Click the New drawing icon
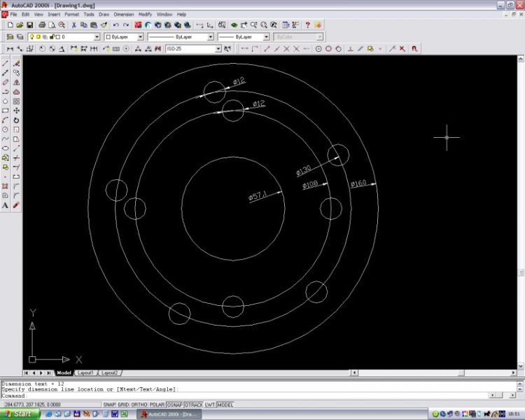525x420 pixels. pos(10,24)
